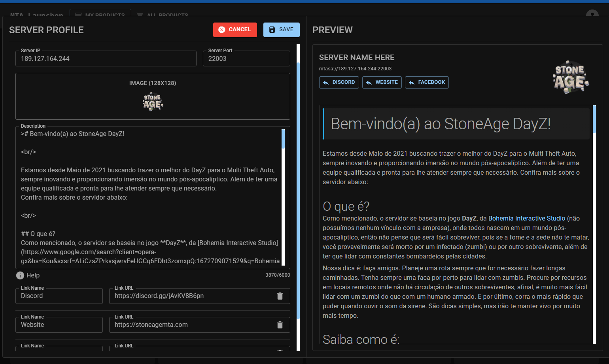Open the Help info icon below the description
The image size is (609, 364).
(20, 275)
